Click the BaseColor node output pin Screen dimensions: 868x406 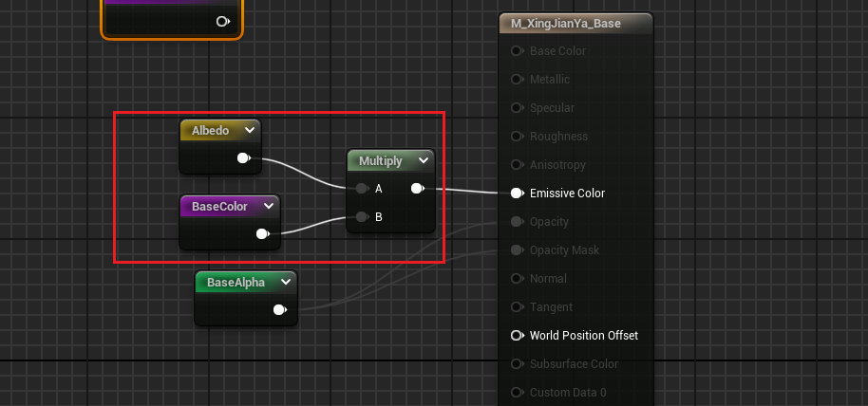tap(262, 234)
